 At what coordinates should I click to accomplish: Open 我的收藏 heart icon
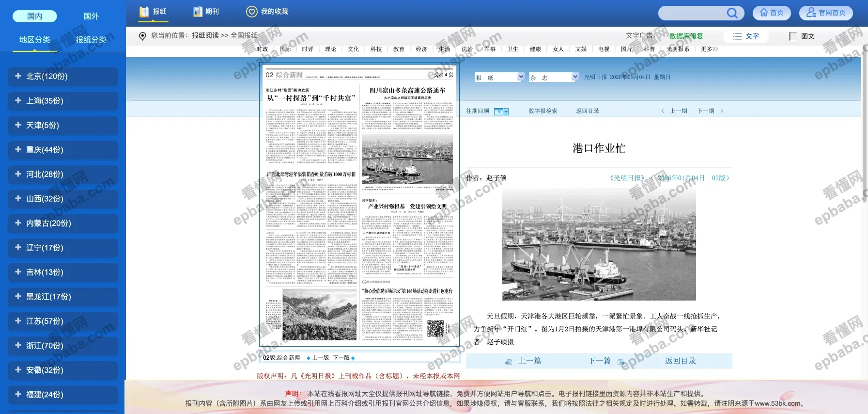pyautogui.click(x=252, y=12)
